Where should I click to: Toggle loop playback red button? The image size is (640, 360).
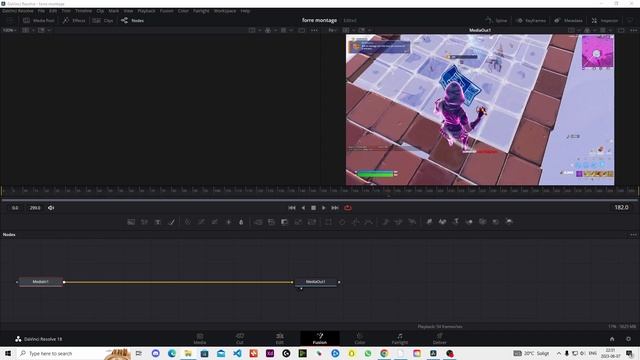coord(348,208)
